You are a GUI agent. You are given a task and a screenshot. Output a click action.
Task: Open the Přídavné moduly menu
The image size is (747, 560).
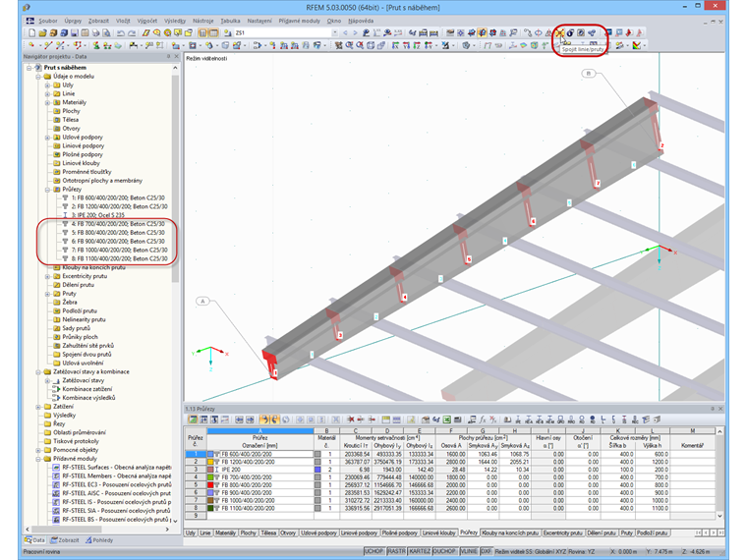coord(299,21)
